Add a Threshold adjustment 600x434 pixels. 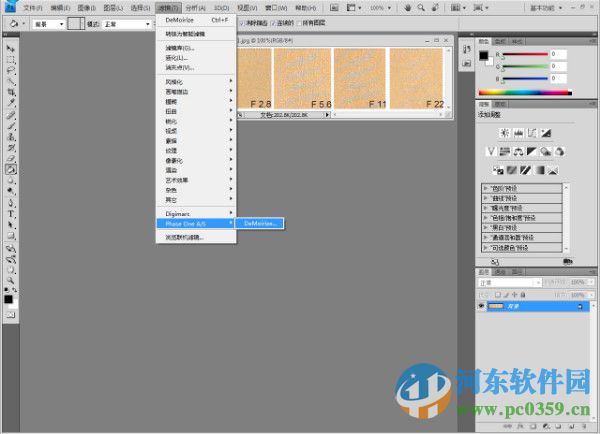click(x=525, y=170)
